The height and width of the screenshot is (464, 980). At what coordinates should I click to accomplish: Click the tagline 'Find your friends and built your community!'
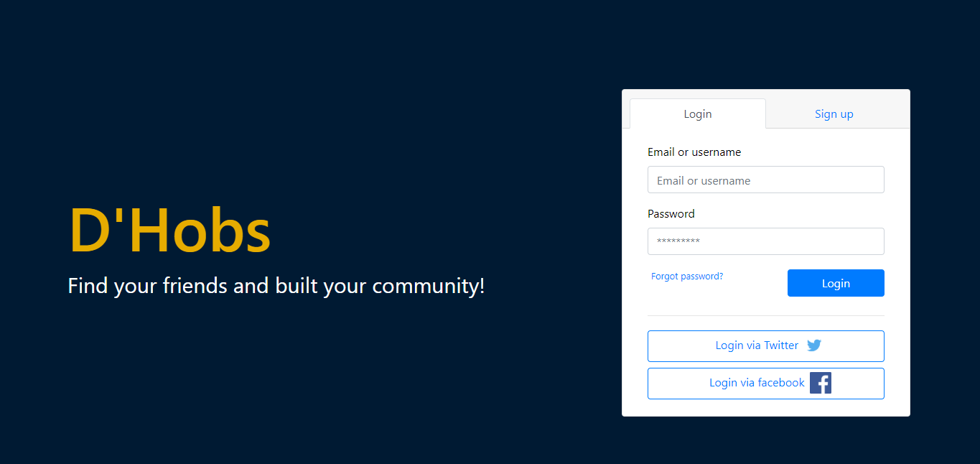click(276, 286)
